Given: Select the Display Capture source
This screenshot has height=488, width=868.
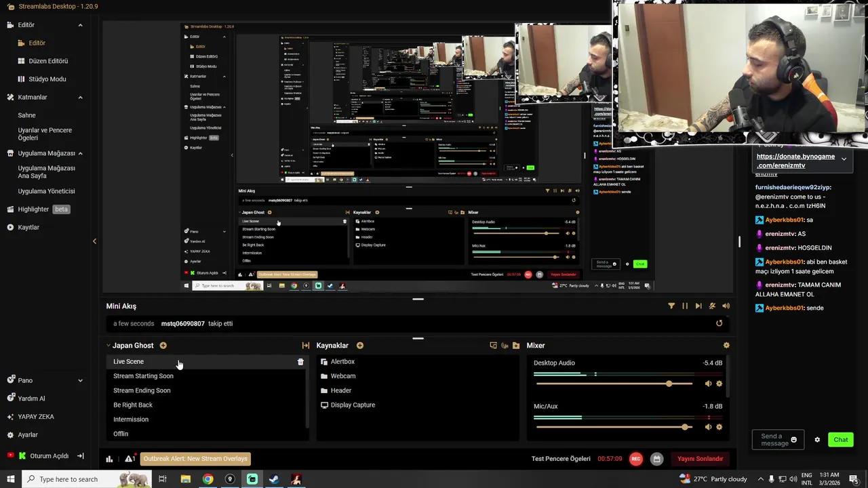Looking at the screenshot, I should point(353,405).
